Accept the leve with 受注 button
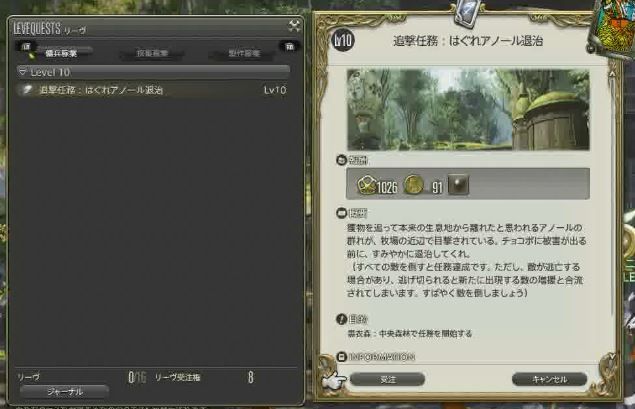635x409 pixels. [x=388, y=379]
